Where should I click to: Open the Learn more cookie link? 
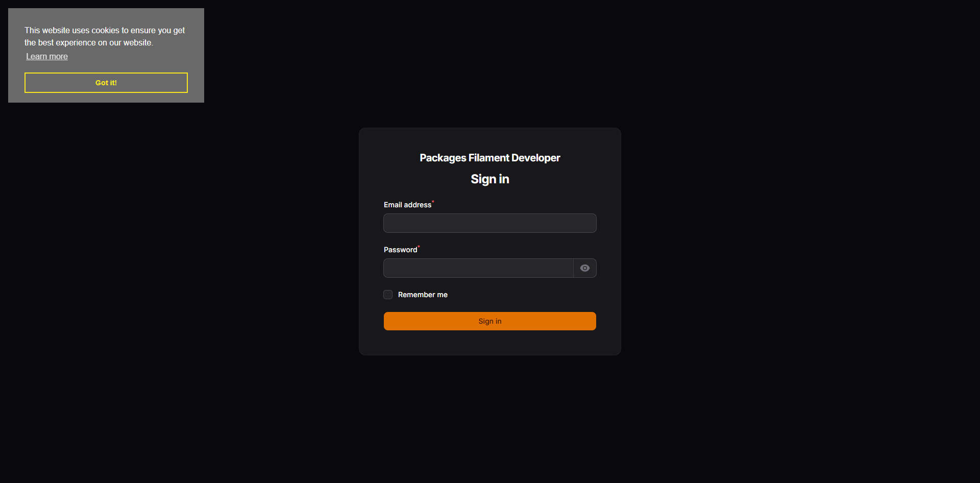pos(47,56)
